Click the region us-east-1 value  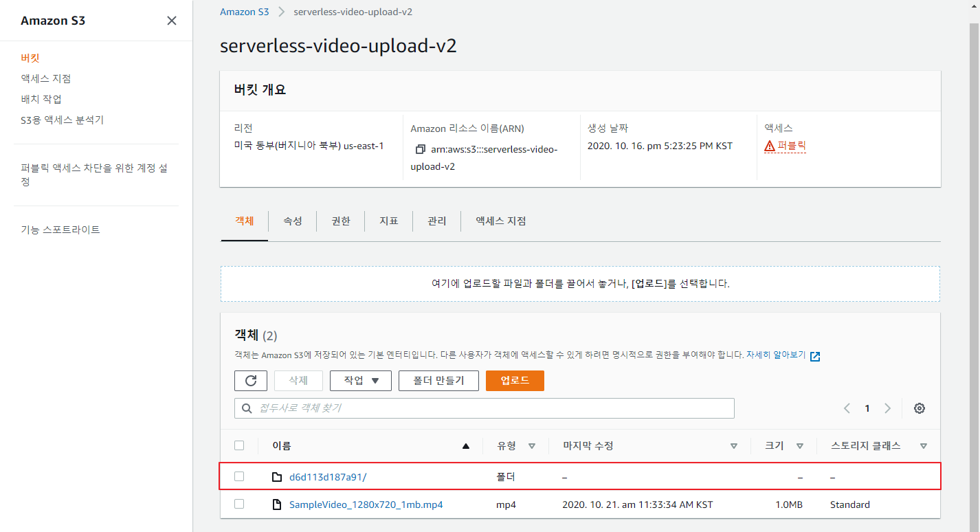click(309, 146)
